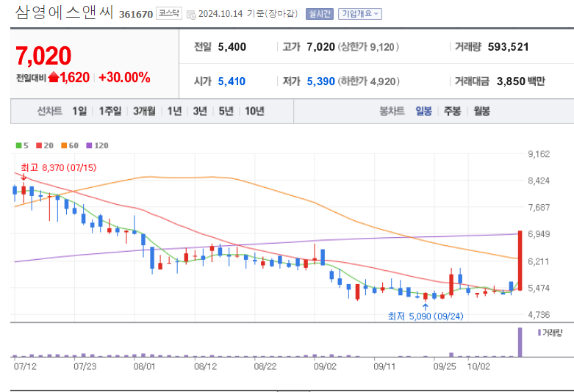This screenshot has width=574, height=392.
Task: Click the 코스닥 market badge
Action: pyautogui.click(x=169, y=13)
